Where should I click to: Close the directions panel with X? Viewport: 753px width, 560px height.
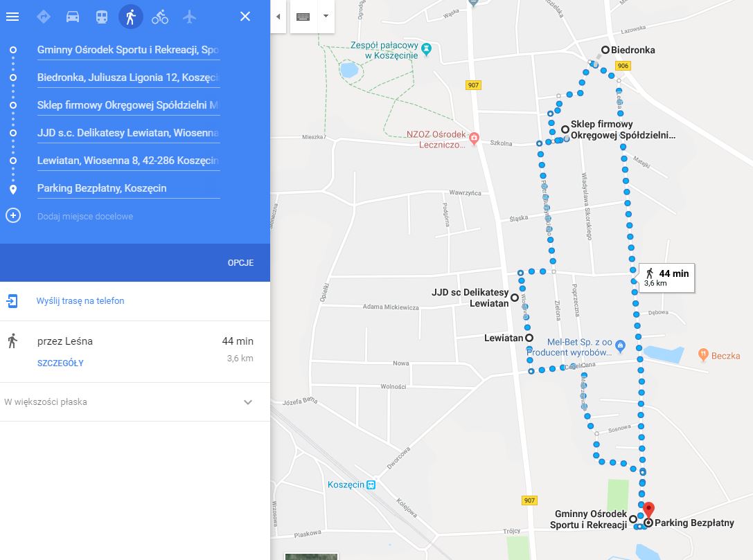tap(245, 17)
